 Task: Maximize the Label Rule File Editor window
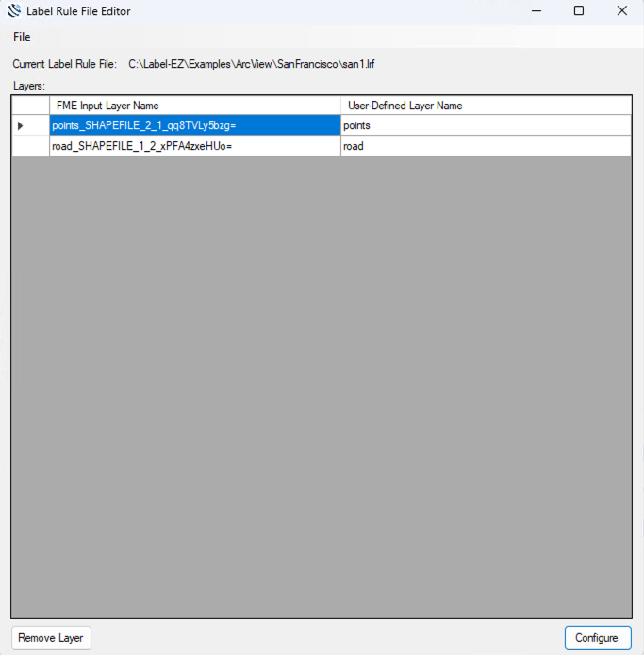(579, 11)
